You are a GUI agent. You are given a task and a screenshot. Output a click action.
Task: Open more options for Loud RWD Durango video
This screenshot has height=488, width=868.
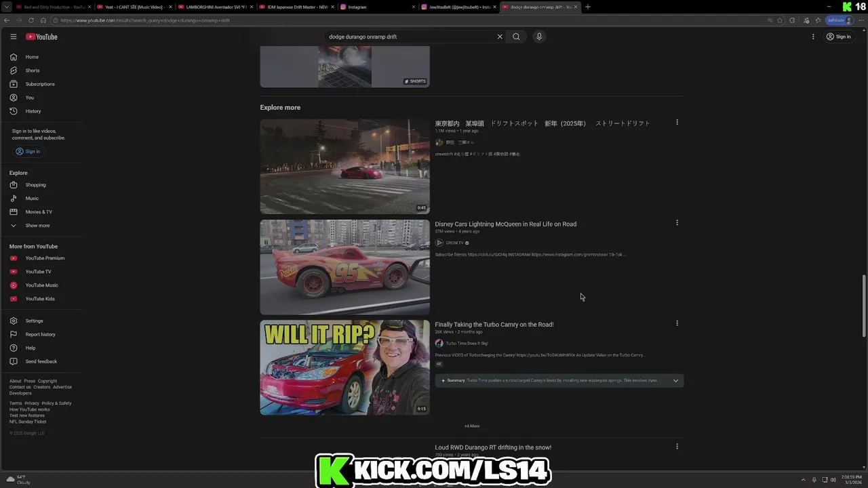tap(677, 446)
